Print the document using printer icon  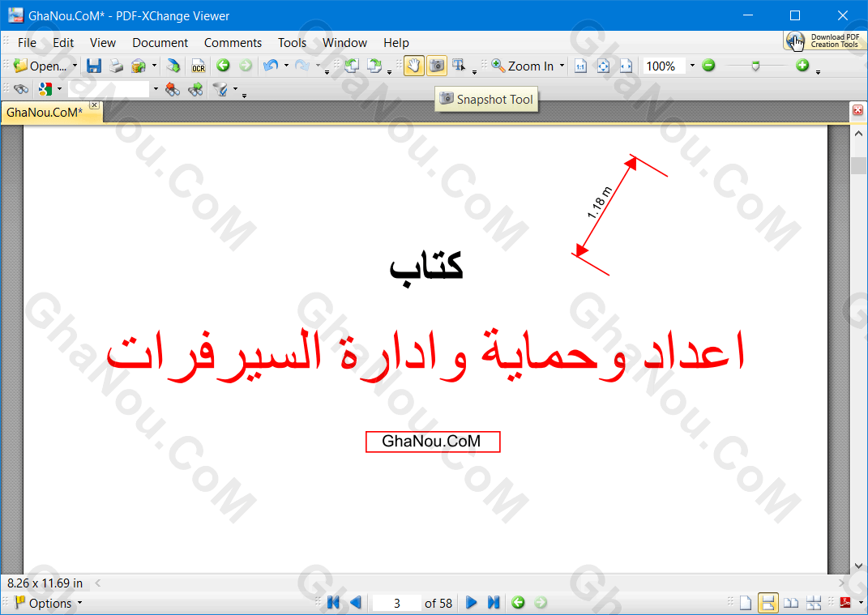[117, 66]
